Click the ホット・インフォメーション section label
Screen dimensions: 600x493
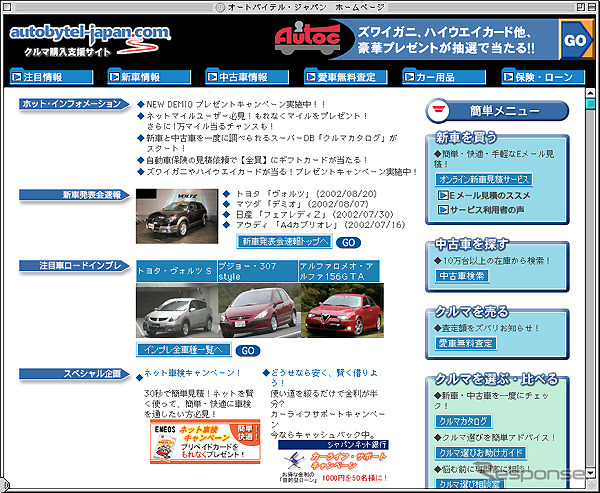coord(74,104)
